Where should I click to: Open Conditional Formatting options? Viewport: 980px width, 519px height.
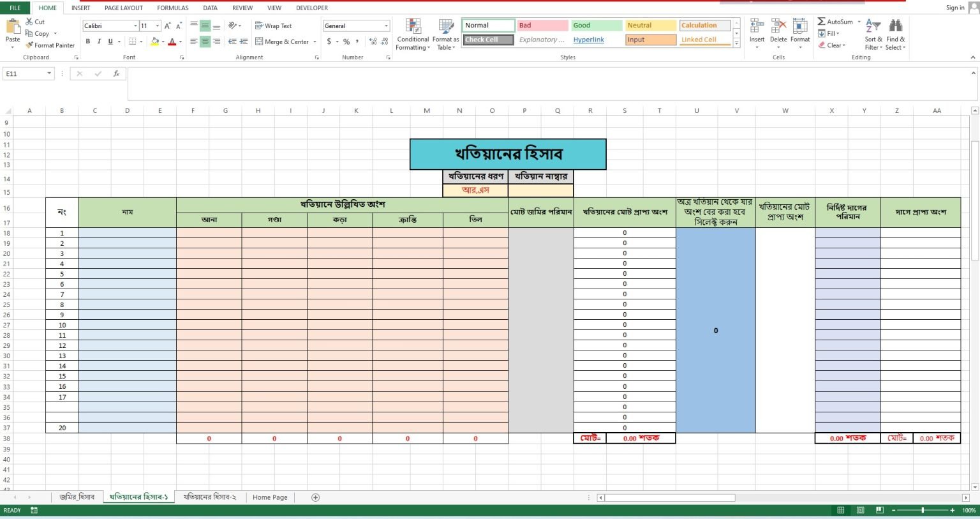(x=412, y=33)
